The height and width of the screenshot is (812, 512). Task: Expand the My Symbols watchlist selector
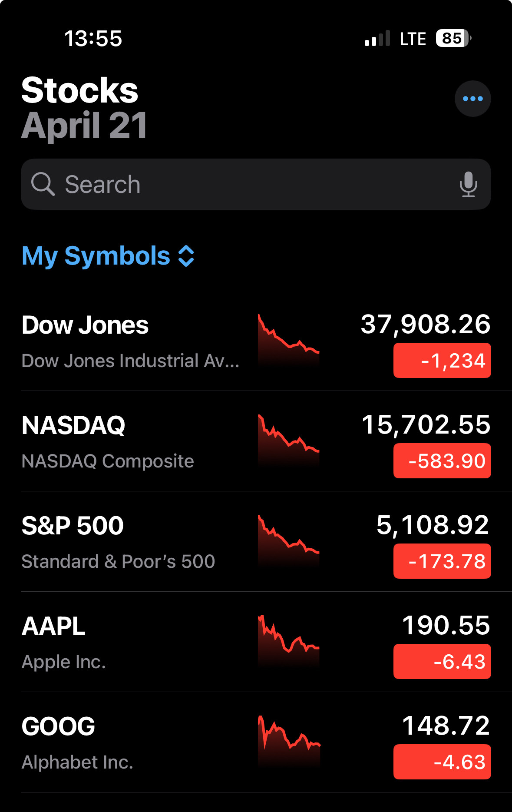click(x=108, y=256)
